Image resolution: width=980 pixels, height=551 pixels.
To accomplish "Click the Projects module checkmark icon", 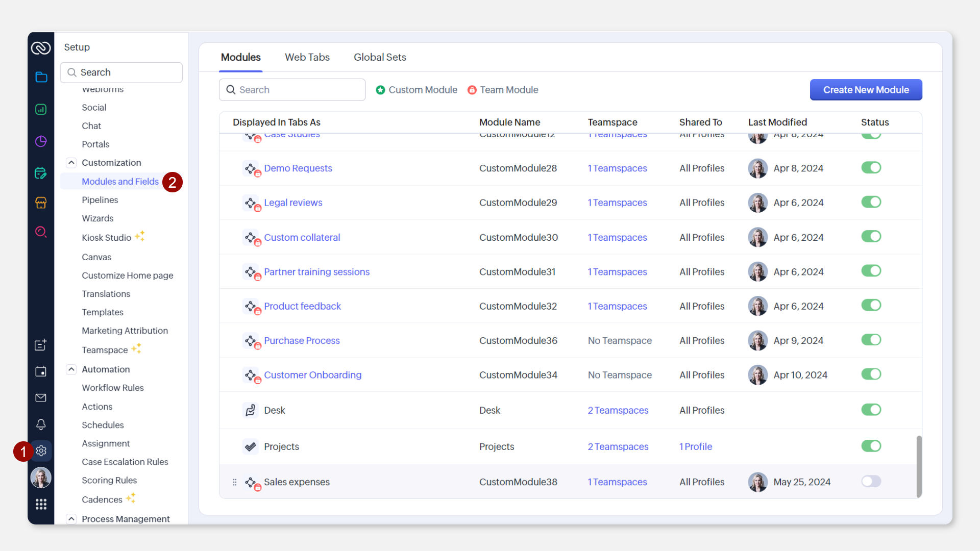I will point(250,447).
